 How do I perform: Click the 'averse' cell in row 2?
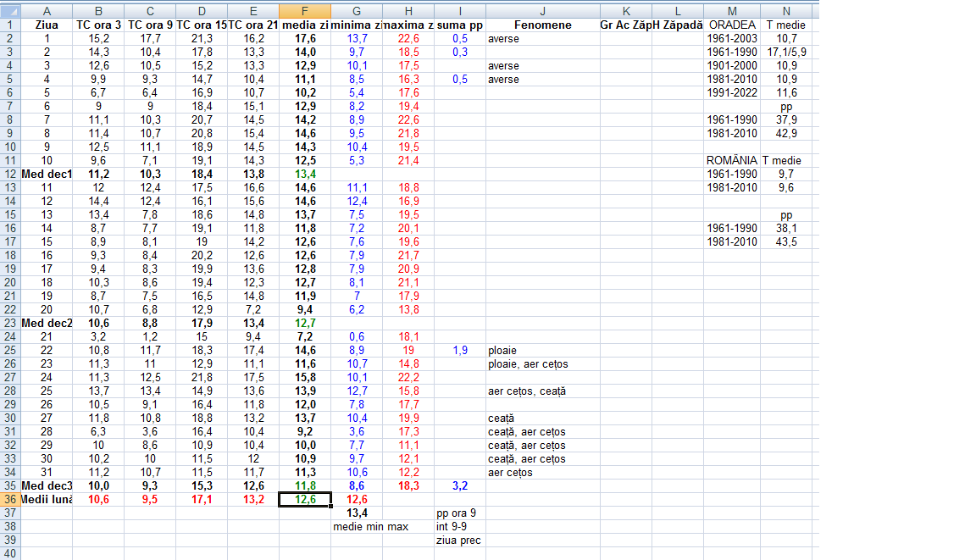point(543,39)
